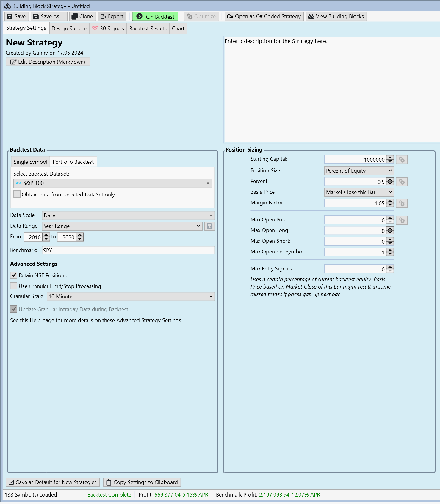Screen dimensions: 440x504
Task: Click the Starting Capital value field
Action: pos(355,160)
